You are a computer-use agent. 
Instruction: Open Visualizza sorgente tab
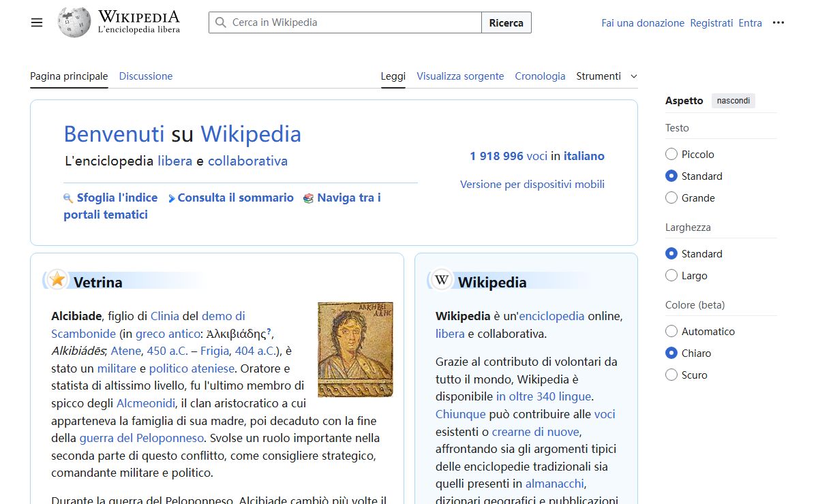click(461, 76)
